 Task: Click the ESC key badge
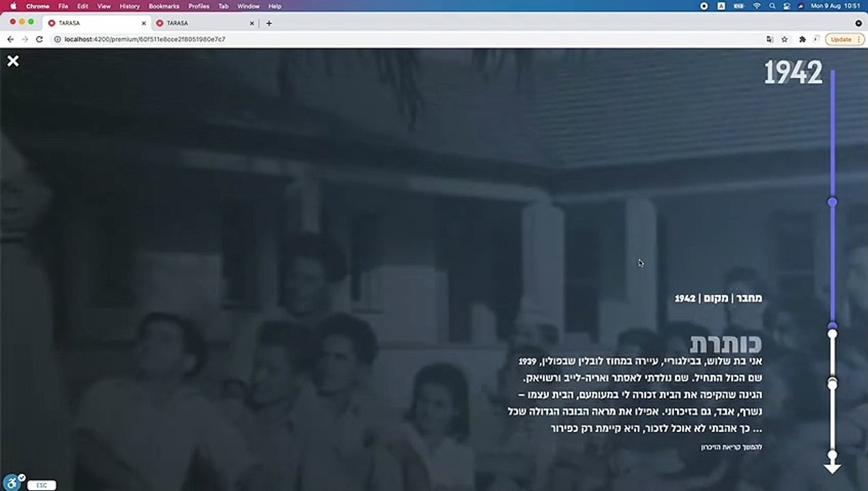pos(42,485)
